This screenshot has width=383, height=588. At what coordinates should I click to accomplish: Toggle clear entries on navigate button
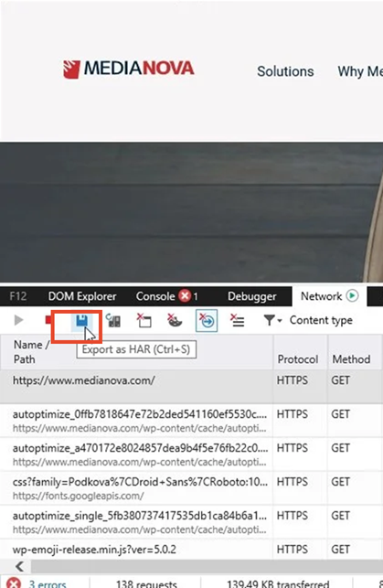(x=207, y=321)
